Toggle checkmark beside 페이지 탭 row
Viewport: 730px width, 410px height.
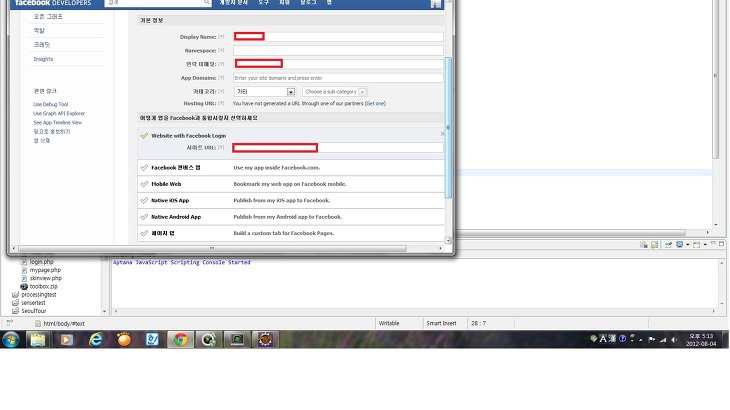144,233
